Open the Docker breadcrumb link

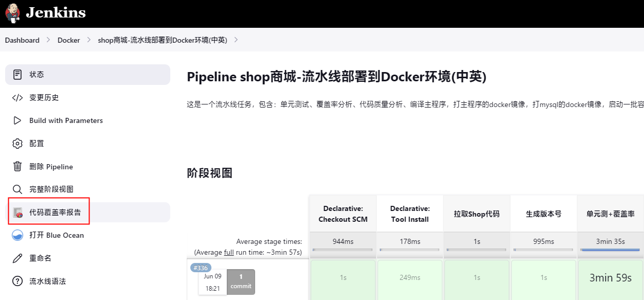click(69, 40)
